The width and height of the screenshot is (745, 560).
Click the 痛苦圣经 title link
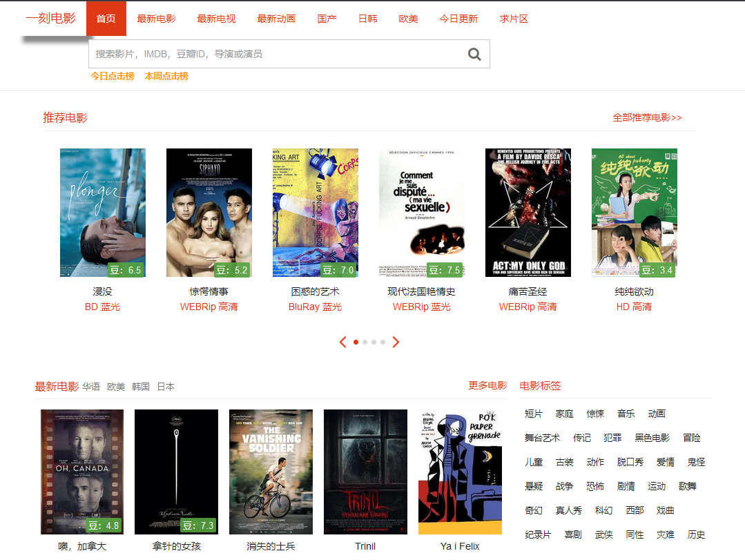[x=528, y=291]
